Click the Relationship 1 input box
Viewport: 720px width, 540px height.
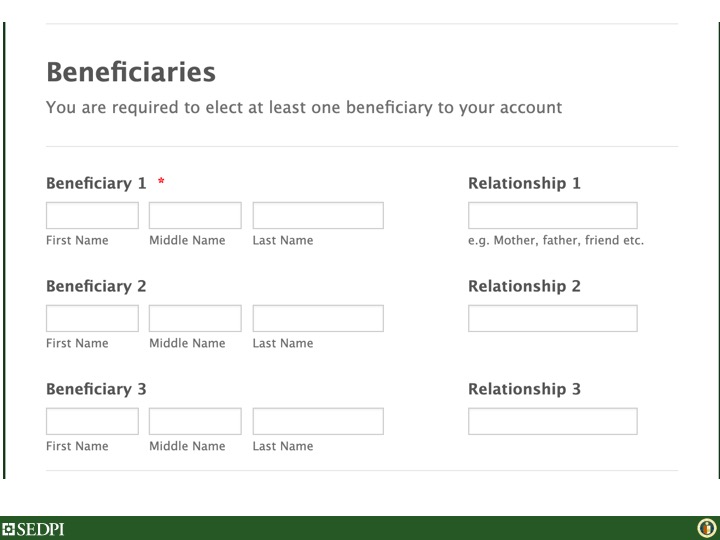552,216
